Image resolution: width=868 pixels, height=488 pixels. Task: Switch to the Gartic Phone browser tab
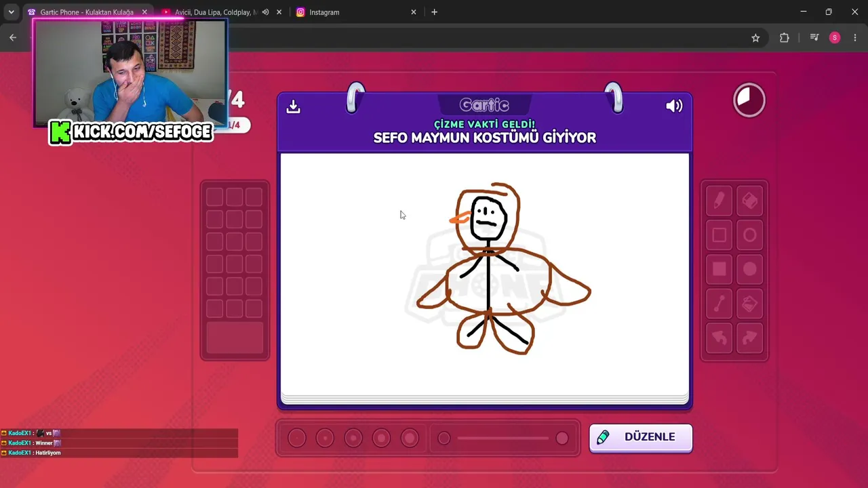point(87,12)
